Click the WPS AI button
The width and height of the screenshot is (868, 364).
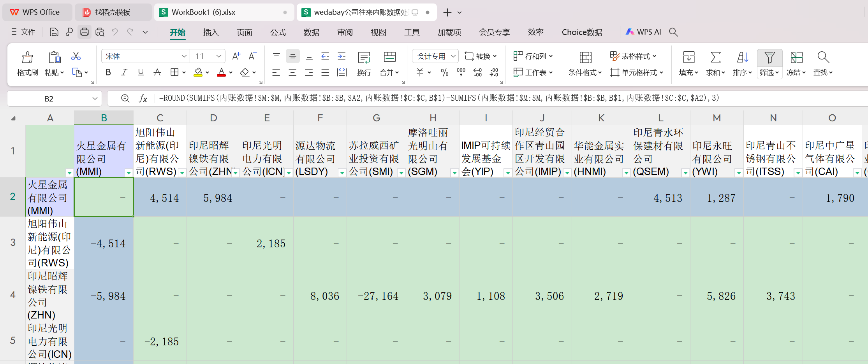(643, 32)
